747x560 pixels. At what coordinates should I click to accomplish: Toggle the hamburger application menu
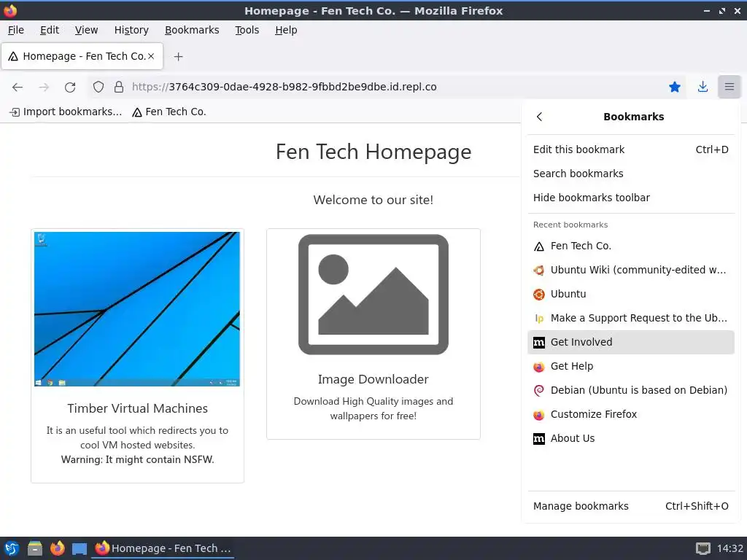729,87
